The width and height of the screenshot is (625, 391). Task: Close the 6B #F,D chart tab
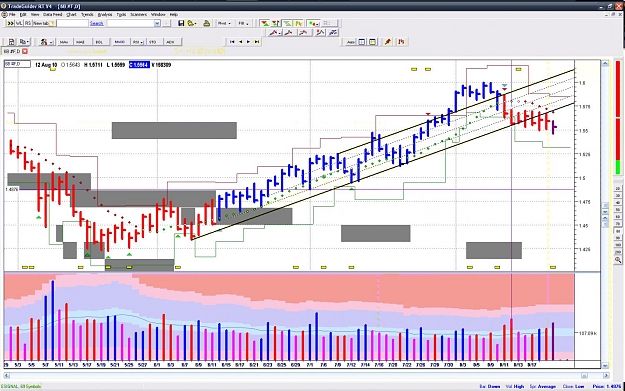(x=25, y=51)
